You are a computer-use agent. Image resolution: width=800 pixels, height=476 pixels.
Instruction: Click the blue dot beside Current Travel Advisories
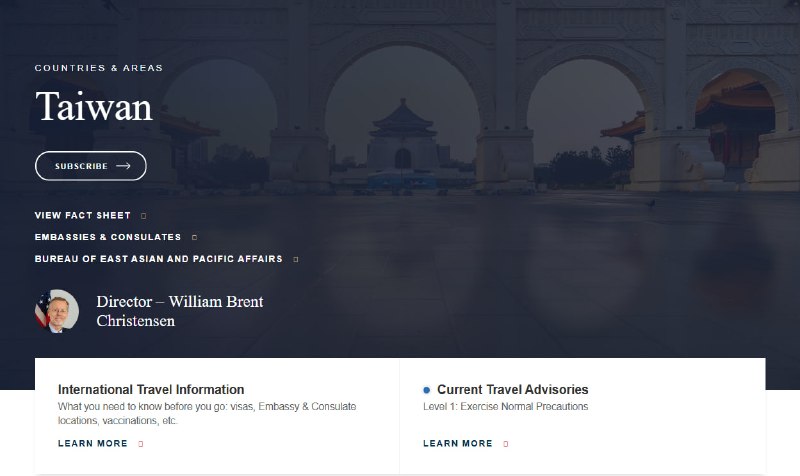click(x=427, y=390)
